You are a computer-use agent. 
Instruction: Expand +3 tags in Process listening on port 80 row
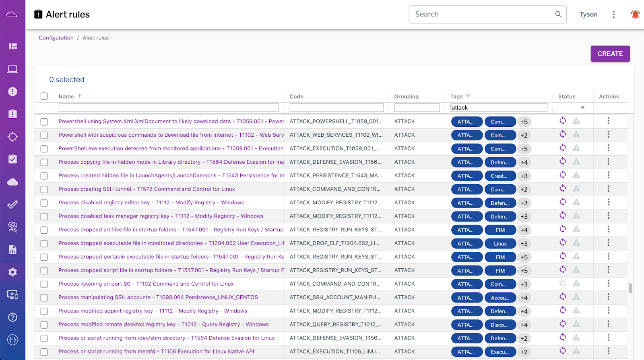point(524,284)
